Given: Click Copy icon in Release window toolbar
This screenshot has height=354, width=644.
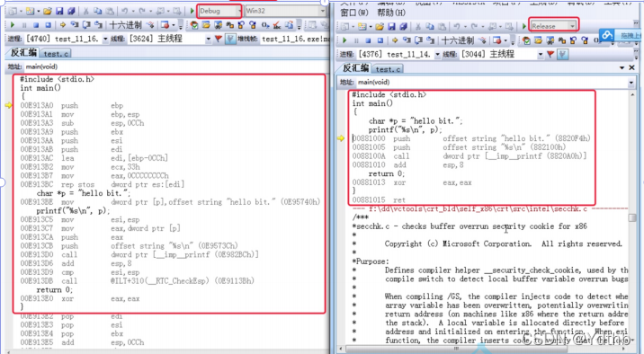Looking at the screenshot, I should coord(430,27).
